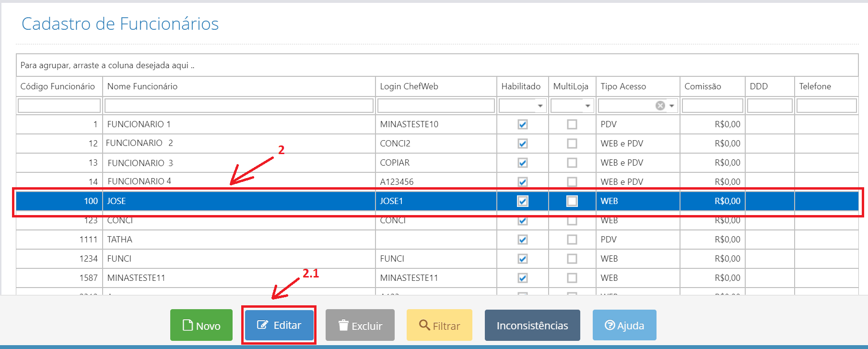Expand the Habilitado filter dropdown

[540, 106]
